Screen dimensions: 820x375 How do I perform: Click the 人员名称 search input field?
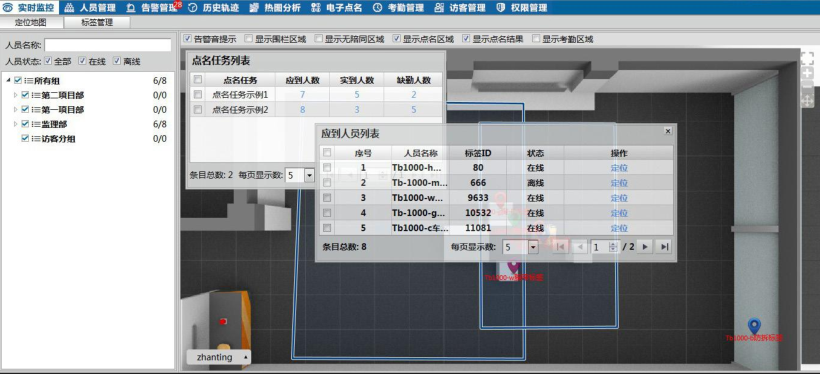tap(108, 45)
